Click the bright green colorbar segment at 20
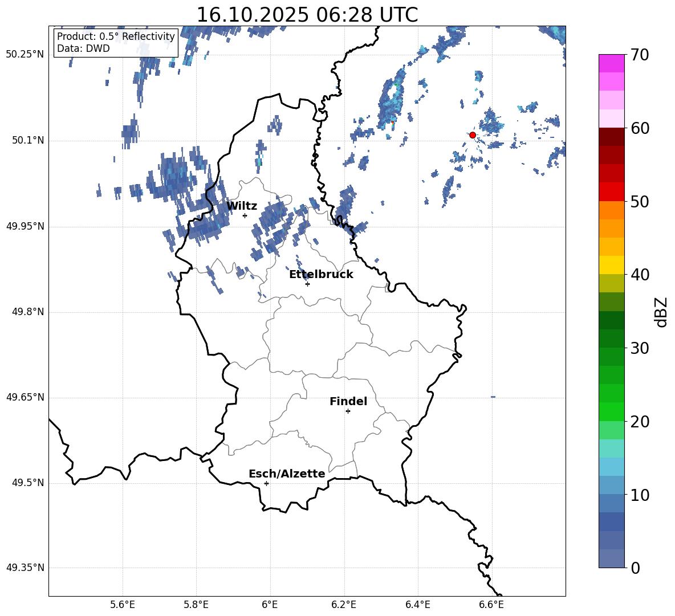 point(612,412)
